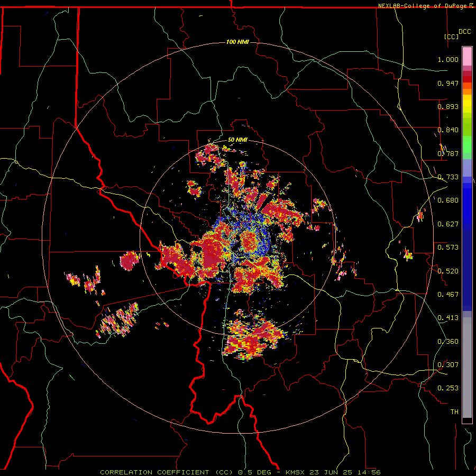
Task: Select the 0.520 legend value
Action: [448, 271]
